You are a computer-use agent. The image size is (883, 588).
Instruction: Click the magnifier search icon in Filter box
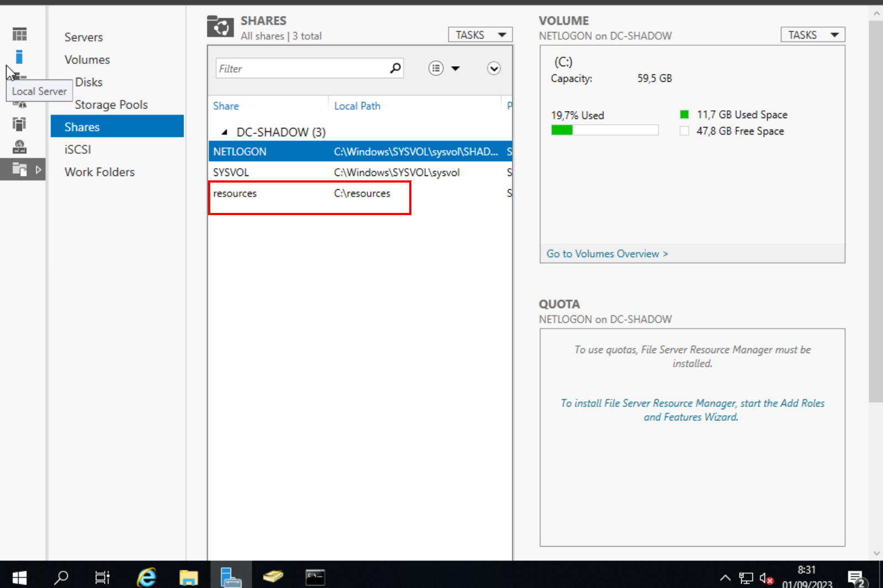pos(395,68)
